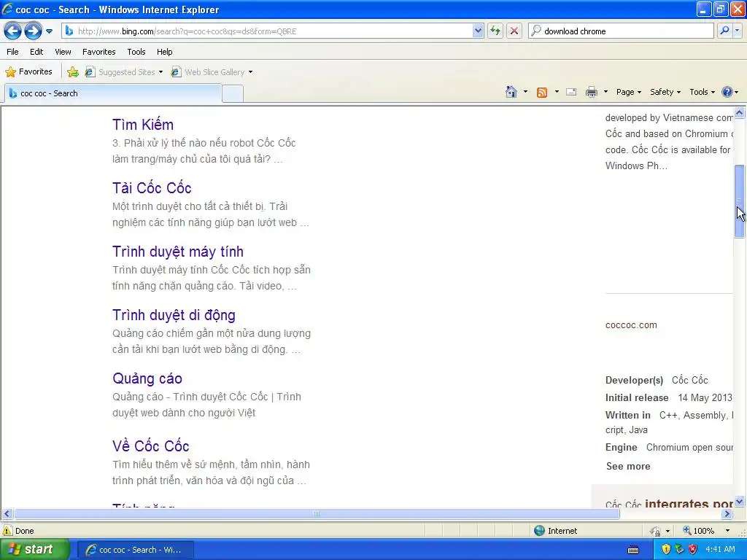Click the taskbar clock 4:41 AM
Image resolution: width=747 pixels, height=560 pixels.
[720, 550]
